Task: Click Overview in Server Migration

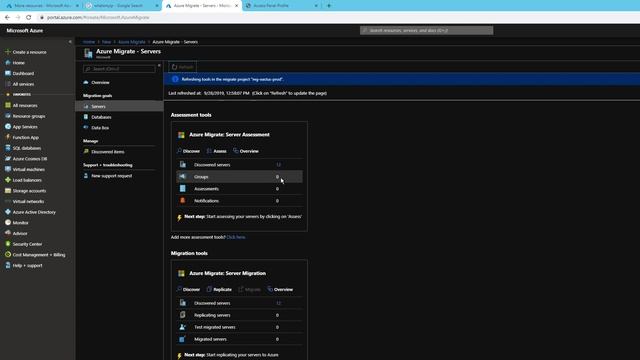Action: click(x=280, y=289)
